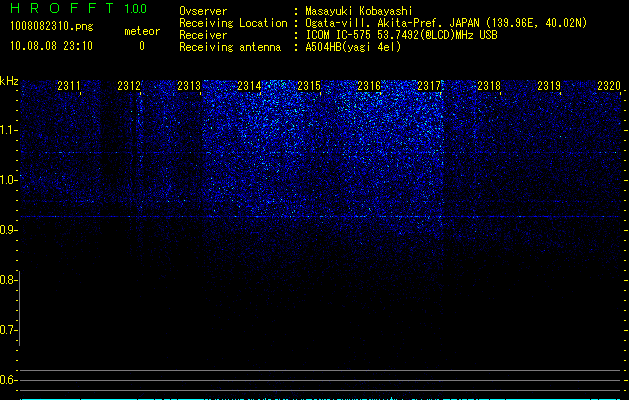The width and height of the screenshot is (629, 400).
Task: Click the 2311 time marker
Action: (x=69, y=85)
